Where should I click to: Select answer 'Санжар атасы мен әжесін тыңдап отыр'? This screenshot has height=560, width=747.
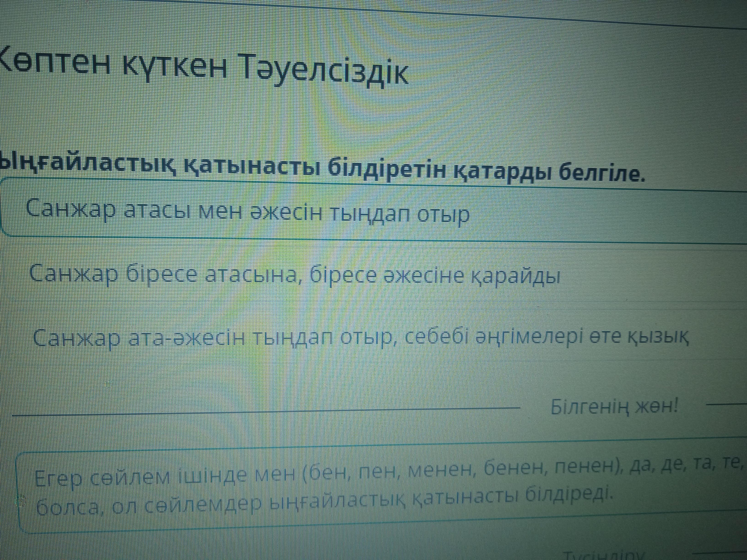point(248,212)
